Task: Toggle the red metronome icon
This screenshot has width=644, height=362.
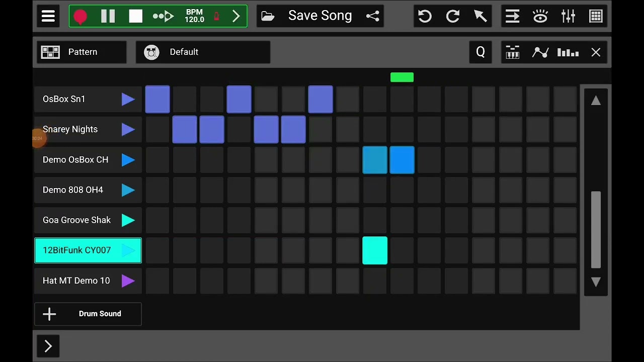Action: pos(217,16)
